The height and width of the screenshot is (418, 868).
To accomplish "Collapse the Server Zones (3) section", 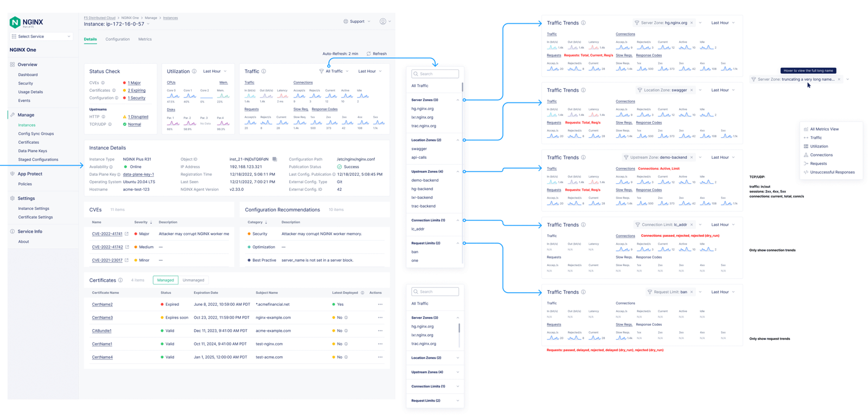I will (457, 100).
